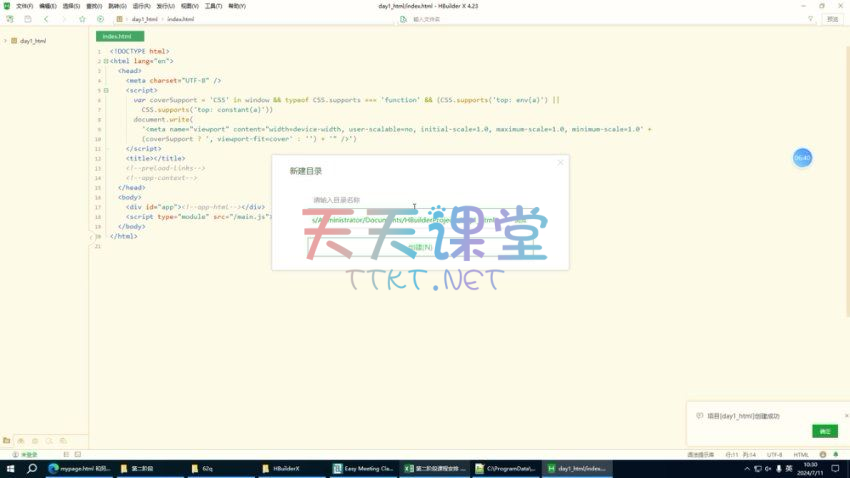This screenshot has width=850, height=478.
Task: Click the directory name input field
Action: [x=420, y=200]
